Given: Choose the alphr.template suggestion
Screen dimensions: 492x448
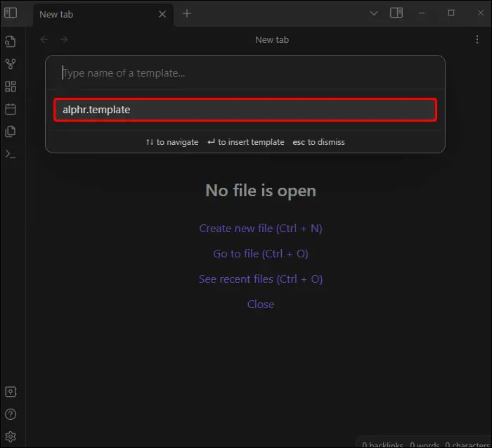Looking at the screenshot, I should click(245, 110).
